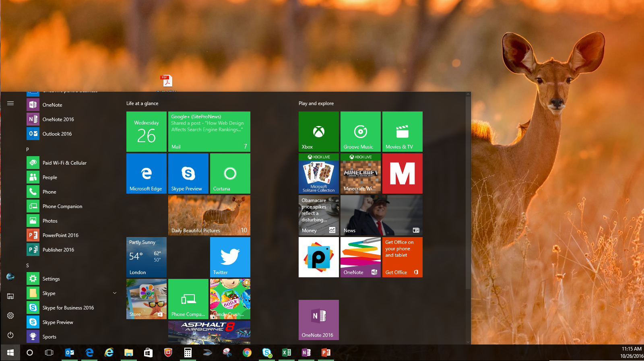
Task: Click the Life at a glance group title
Action: 142,103
